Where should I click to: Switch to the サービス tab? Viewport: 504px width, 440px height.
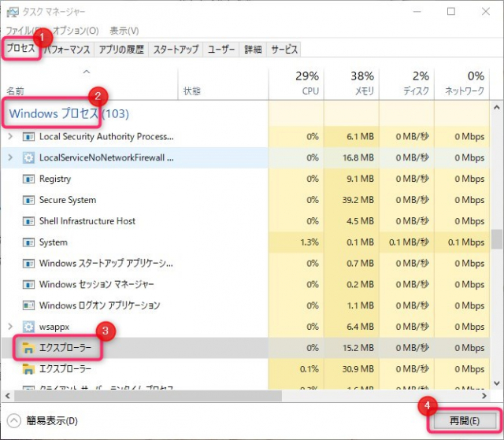click(284, 50)
